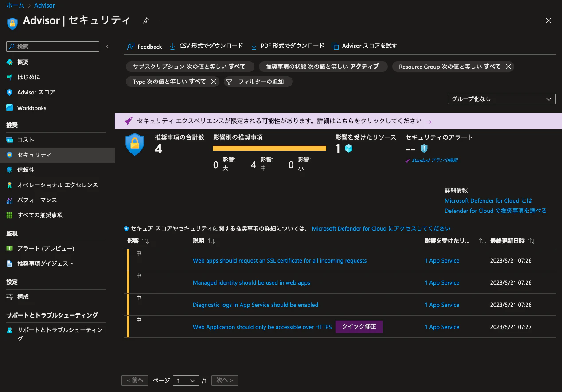Click the クイック修正 button
The width and height of the screenshot is (562, 392).
[359, 326]
